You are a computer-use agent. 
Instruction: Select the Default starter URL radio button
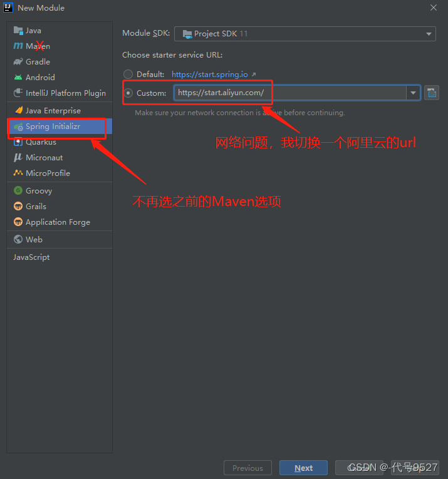128,75
